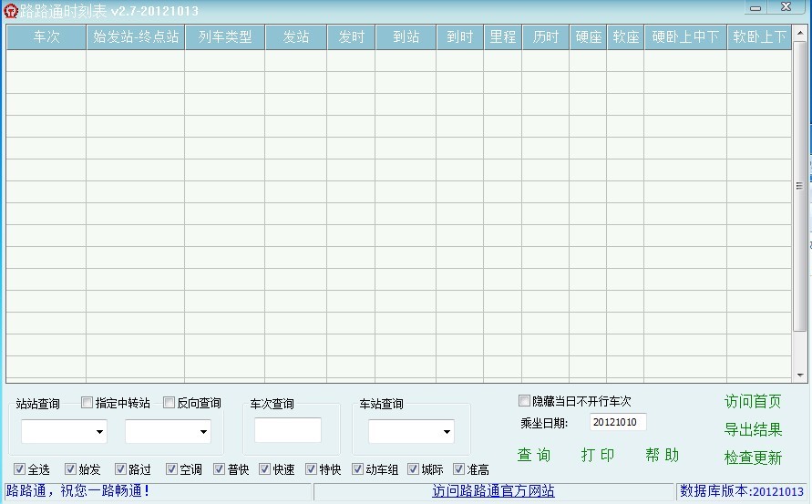Viewport: 812px width, 504px height.
Task: Click the 乘坐日期 date input field
Action: (618, 422)
